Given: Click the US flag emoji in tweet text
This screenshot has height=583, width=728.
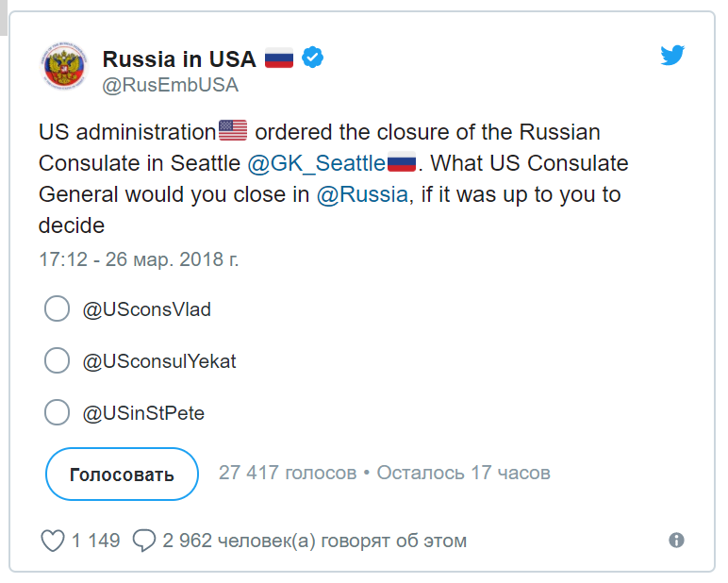Looking at the screenshot, I should 233,130.
